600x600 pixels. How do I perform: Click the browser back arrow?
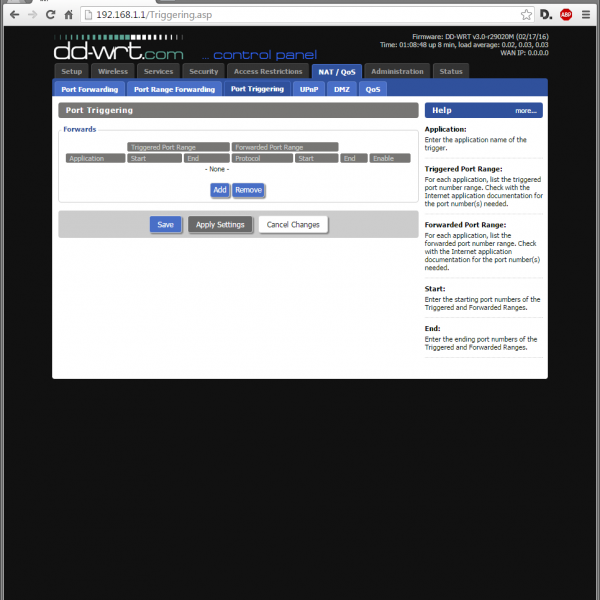click(14, 15)
